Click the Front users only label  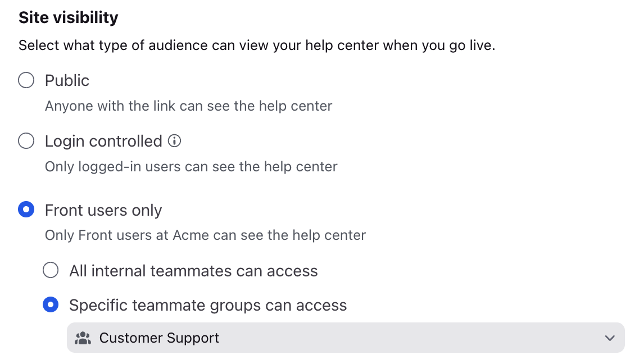point(103,211)
